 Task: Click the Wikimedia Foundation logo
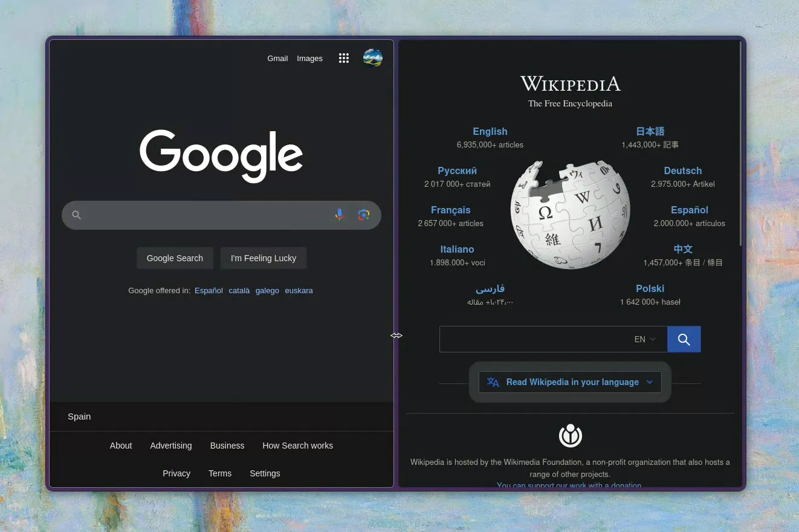tap(571, 435)
